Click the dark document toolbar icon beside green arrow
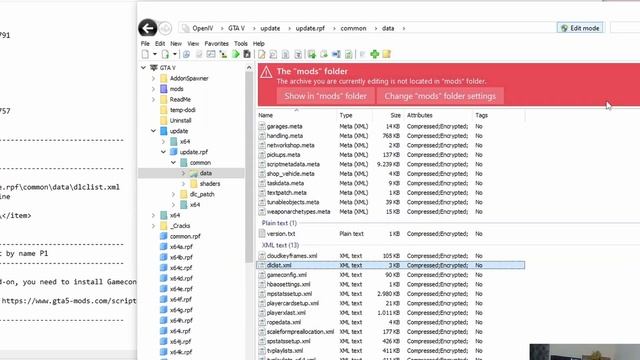 (x=247, y=54)
